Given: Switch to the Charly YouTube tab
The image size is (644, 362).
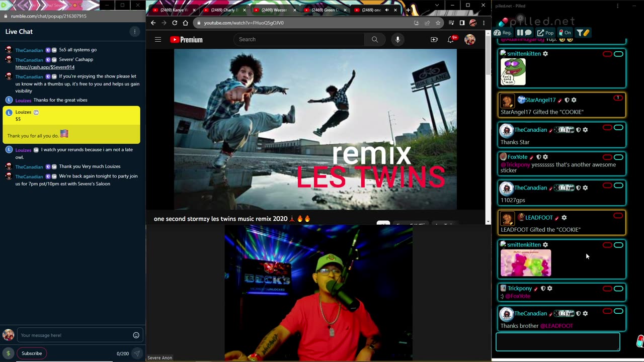Looking at the screenshot, I should click(224, 10).
